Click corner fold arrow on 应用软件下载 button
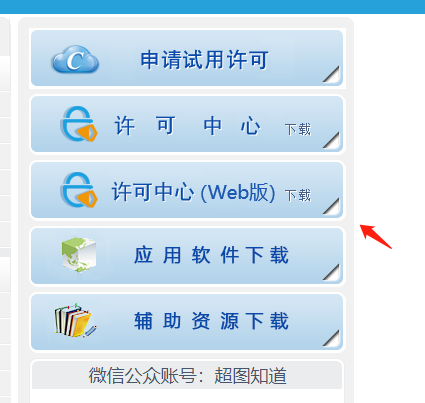This screenshot has width=425, height=403. coord(331,272)
